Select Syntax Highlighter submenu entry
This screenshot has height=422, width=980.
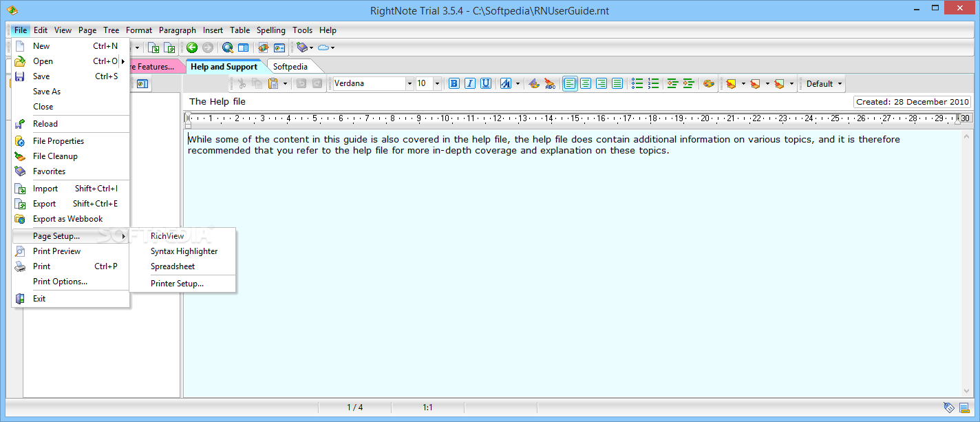pos(183,251)
